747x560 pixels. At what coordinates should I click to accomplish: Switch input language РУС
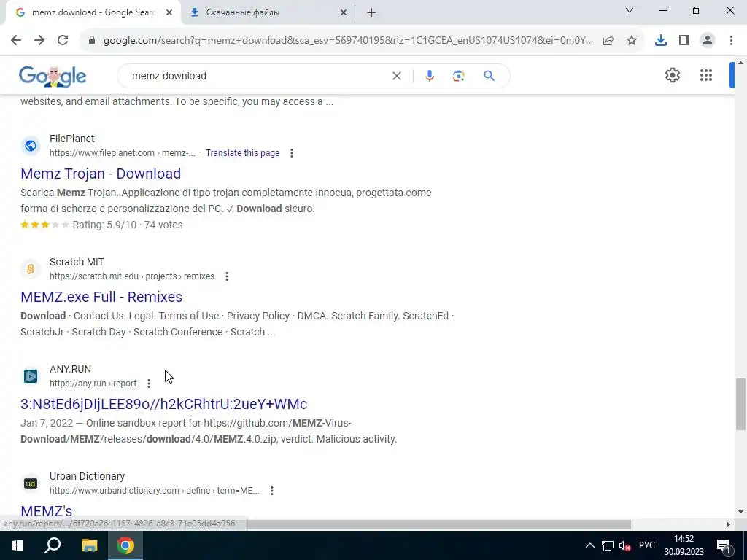[x=646, y=545]
